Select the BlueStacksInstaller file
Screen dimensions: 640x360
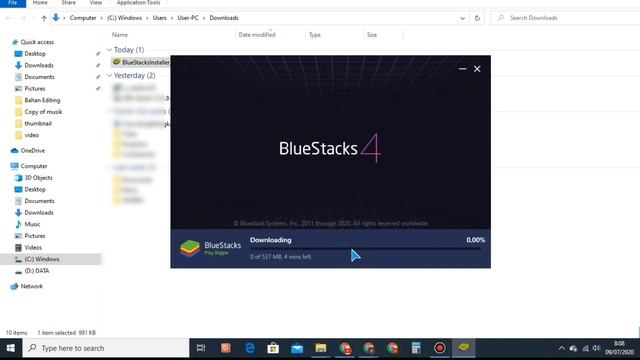point(141,62)
